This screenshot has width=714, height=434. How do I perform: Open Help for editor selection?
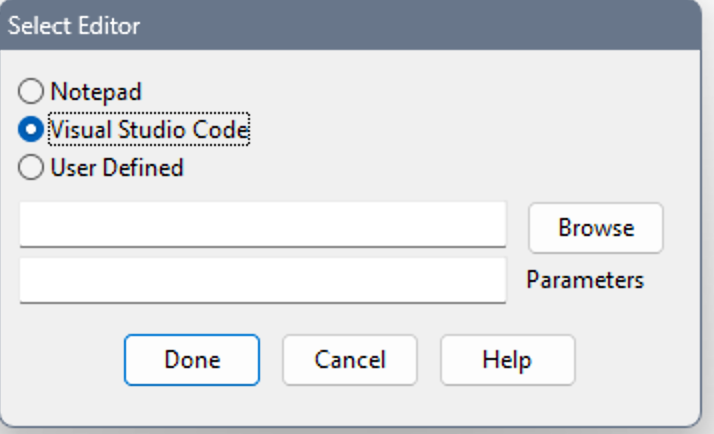point(507,360)
